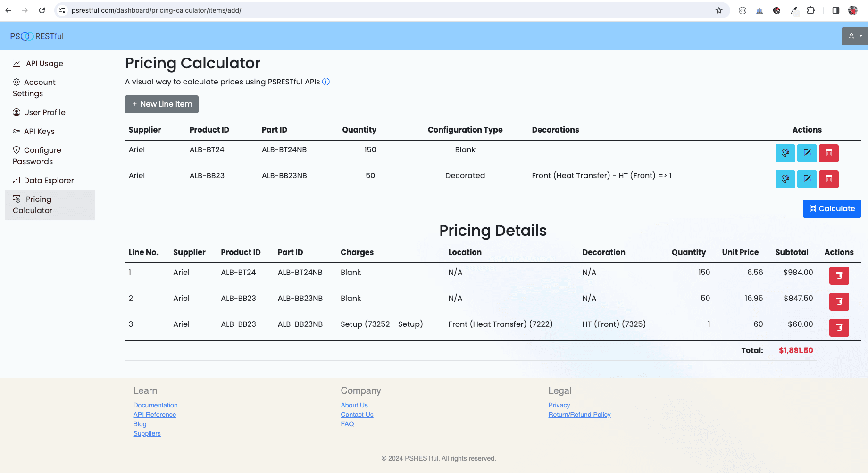Screen dimensions: 868x473
Task: Click the subtotal $847.50 cell
Action: tap(798, 298)
